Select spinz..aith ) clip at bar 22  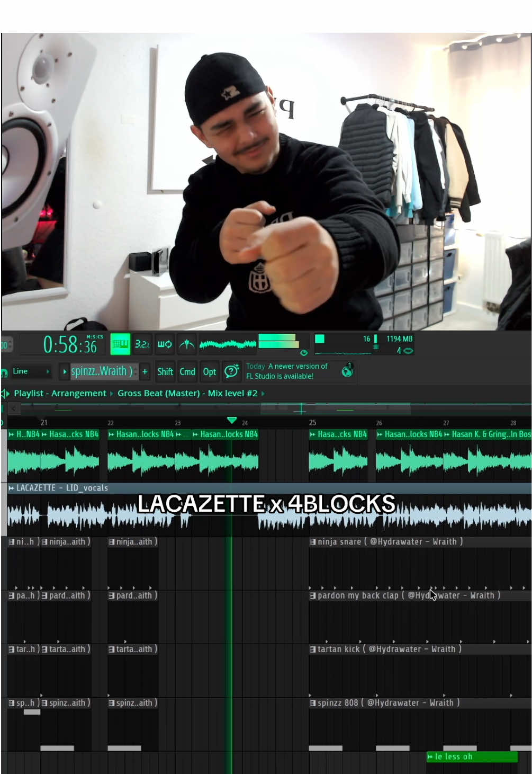[133, 702]
